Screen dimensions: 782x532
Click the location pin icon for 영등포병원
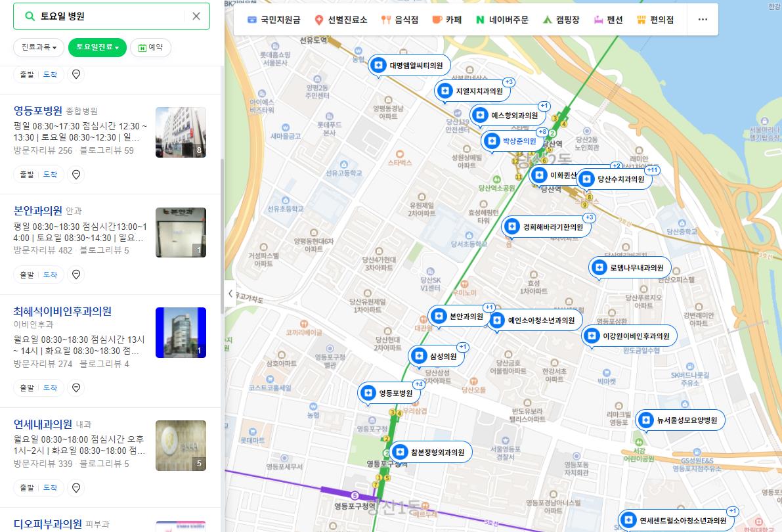coord(76,175)
